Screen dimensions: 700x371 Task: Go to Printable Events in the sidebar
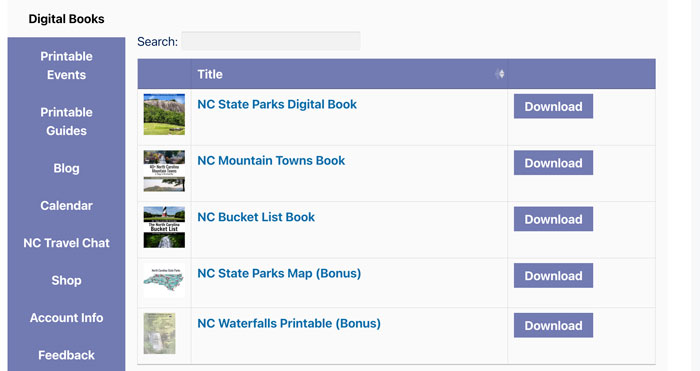pyautogui.click(x=67, y=66)
